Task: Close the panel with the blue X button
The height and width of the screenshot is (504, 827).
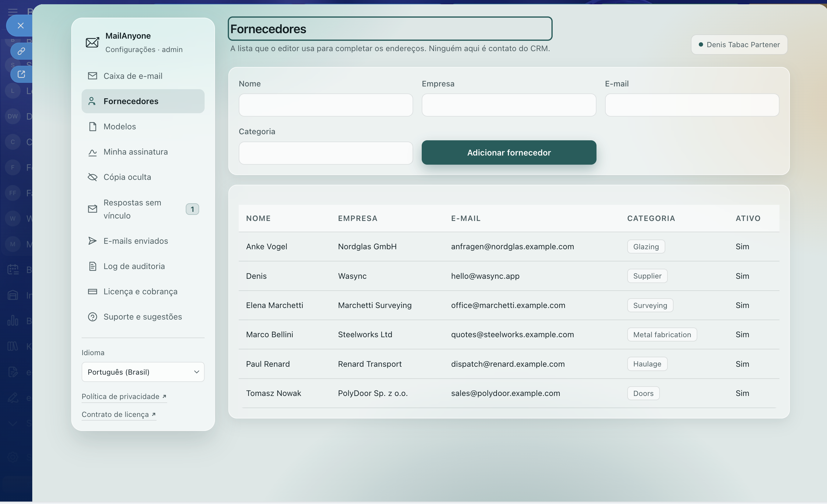Action: click(x=20, y=26)
